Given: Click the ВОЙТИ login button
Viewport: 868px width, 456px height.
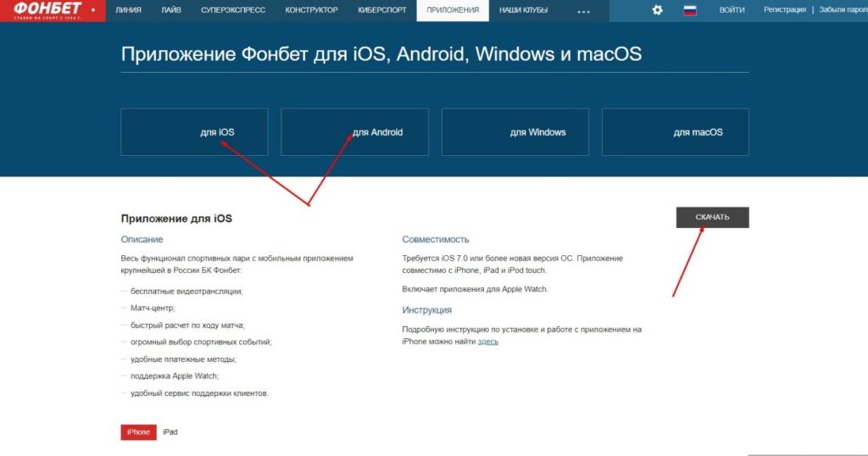Looking at the screenshot, I should (x=732, y=10).
